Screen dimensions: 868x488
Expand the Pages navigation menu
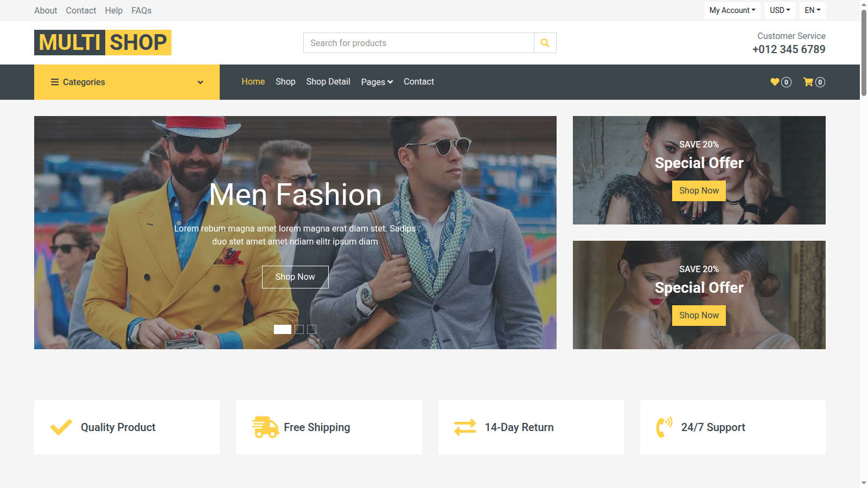pyautogui.click(x=376, y=82)
